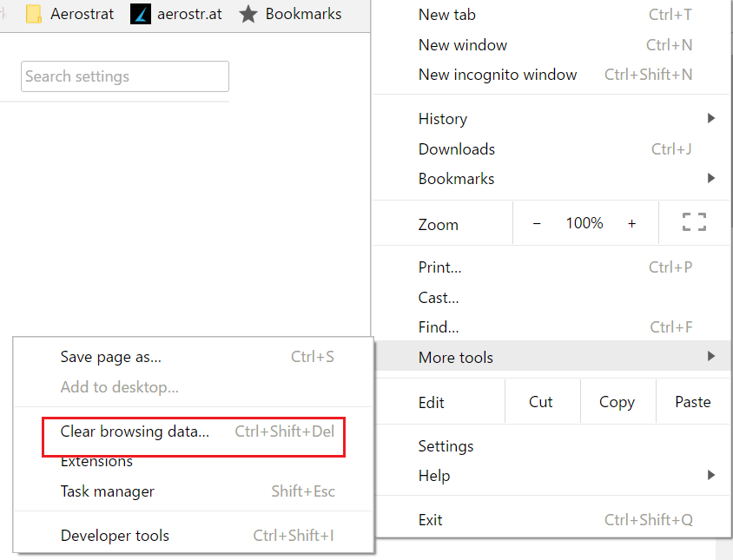Viewport: 733px width, 560px height.
Task: Click the Copy button
Action: click(617, 402)
